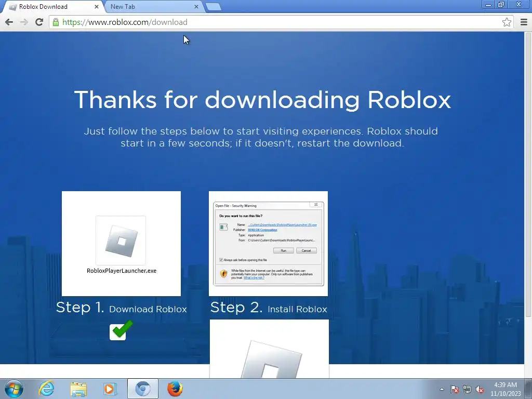Click the Security Warning dialog screenshot

click(x=269, y=243)
